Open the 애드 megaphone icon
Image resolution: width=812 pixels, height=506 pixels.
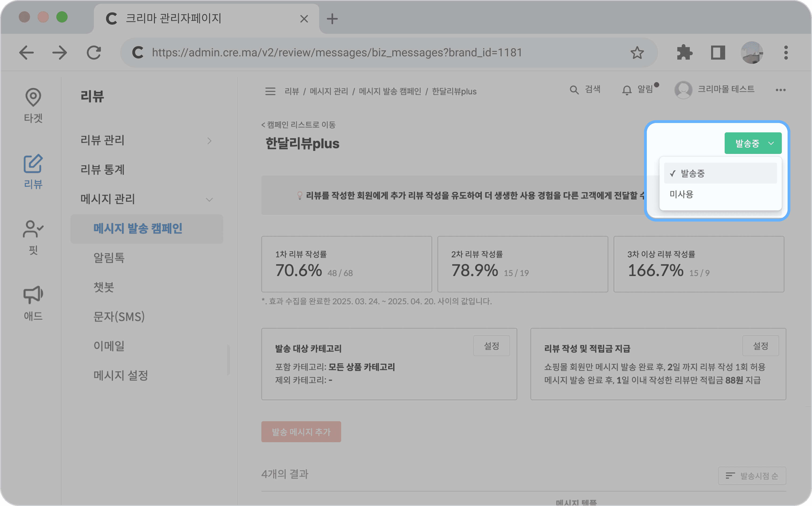[x=33, y=295]
